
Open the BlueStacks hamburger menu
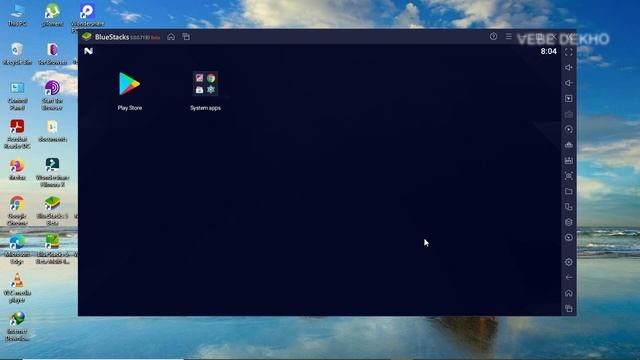tap(509, 36)
